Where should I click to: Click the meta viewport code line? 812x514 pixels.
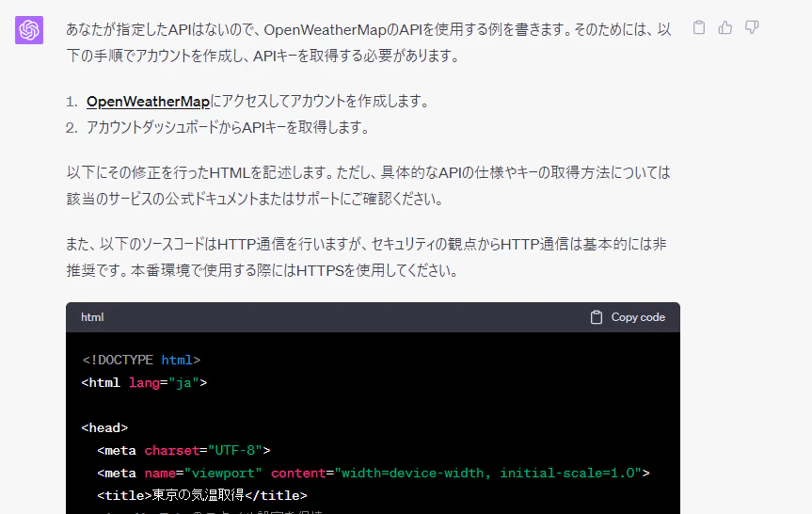coord(374,474)
